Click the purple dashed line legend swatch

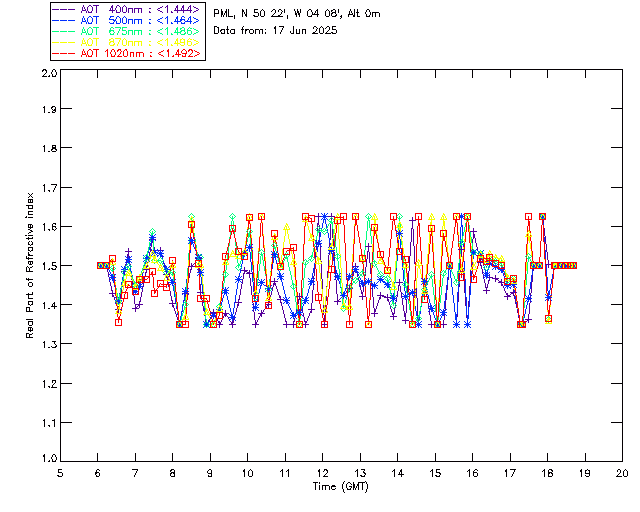(64, 9)
